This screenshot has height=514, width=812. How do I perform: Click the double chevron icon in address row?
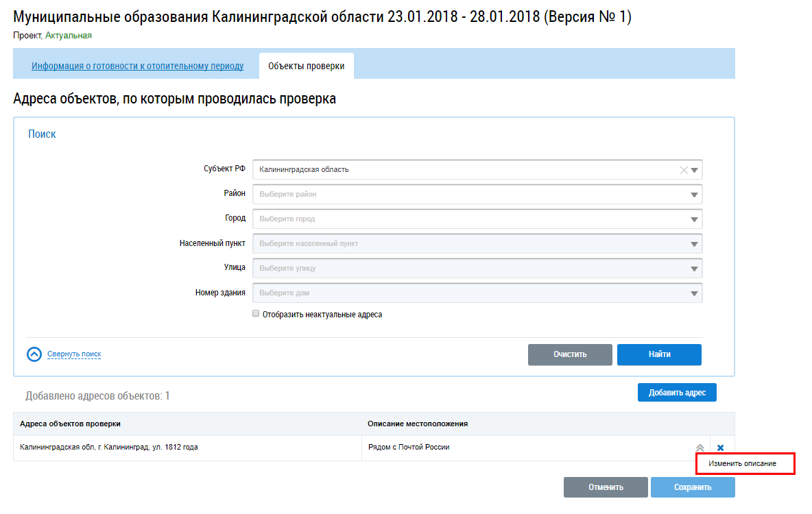[x=700, y=448]
